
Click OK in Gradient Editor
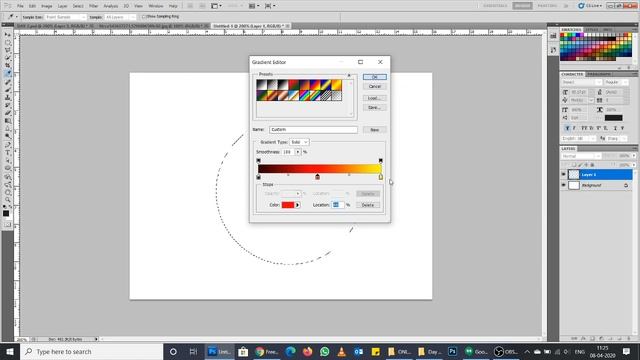point(375,77)
